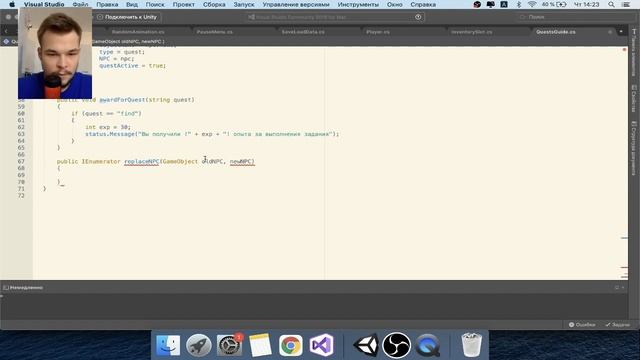
Task: Open the Управление версиями menu
Action: (x=296, y=4)
